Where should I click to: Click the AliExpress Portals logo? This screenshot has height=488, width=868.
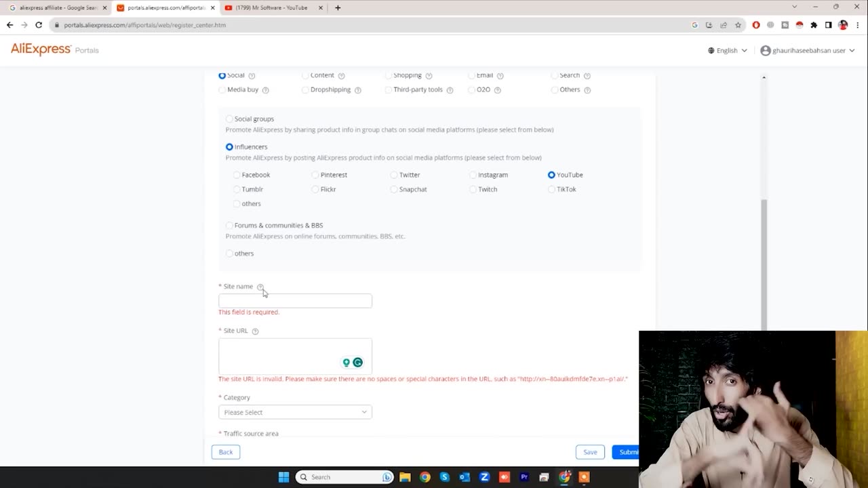point(55,49)
